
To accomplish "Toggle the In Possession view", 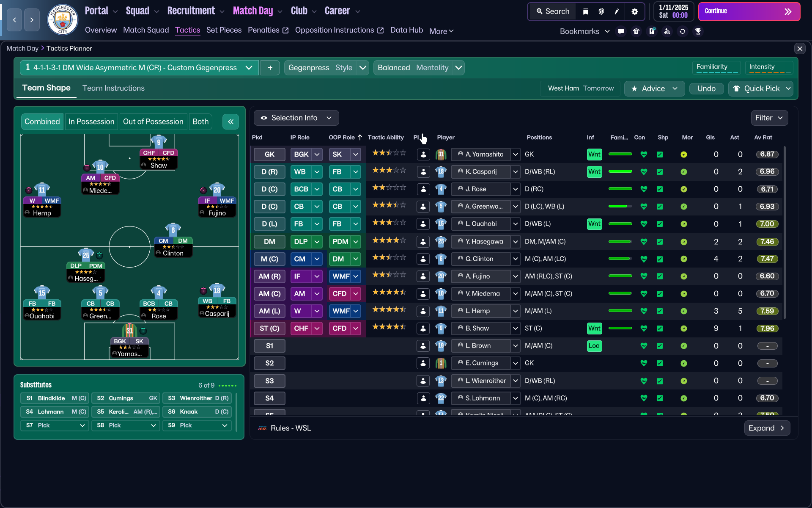I will tap(91, 121).
